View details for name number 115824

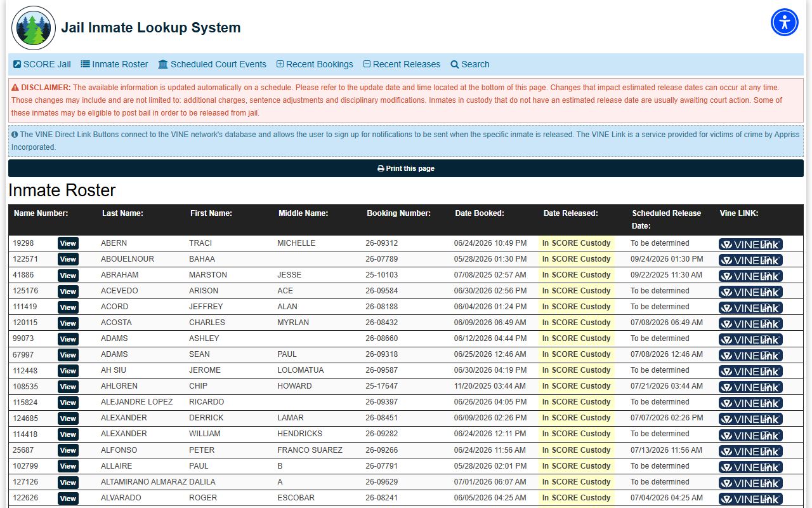68,402
